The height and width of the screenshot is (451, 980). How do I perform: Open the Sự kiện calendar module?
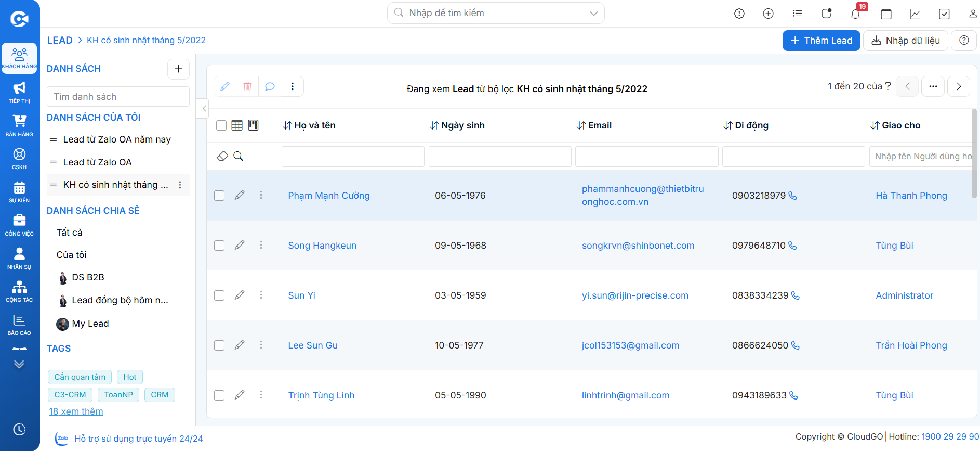click(19, 192)
